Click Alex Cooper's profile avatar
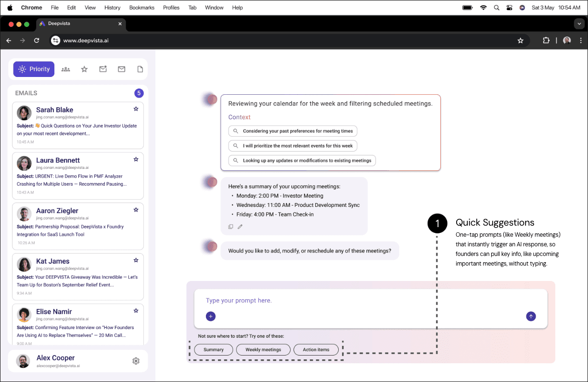Screen dimensions: 588x382 click(x=23, y=361)
